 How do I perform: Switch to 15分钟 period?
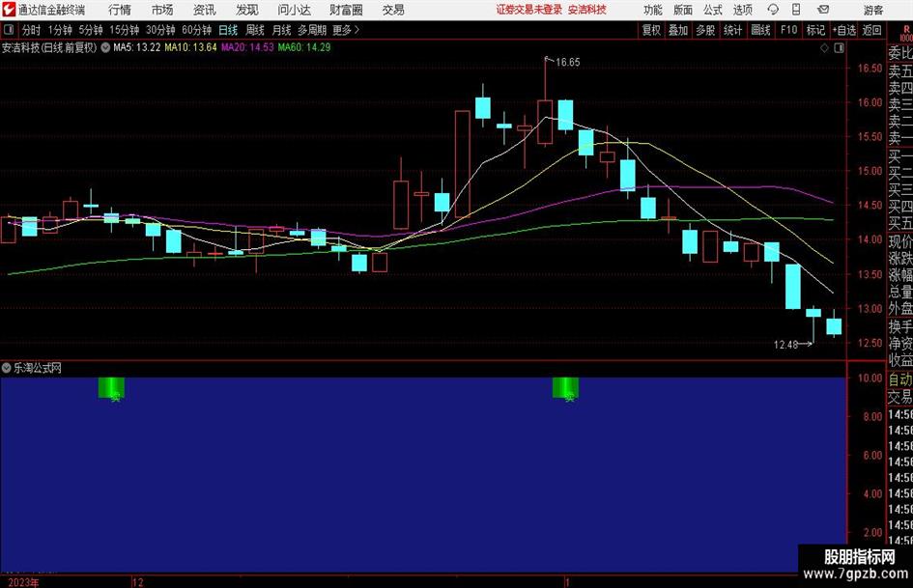(x=125, y=30)
